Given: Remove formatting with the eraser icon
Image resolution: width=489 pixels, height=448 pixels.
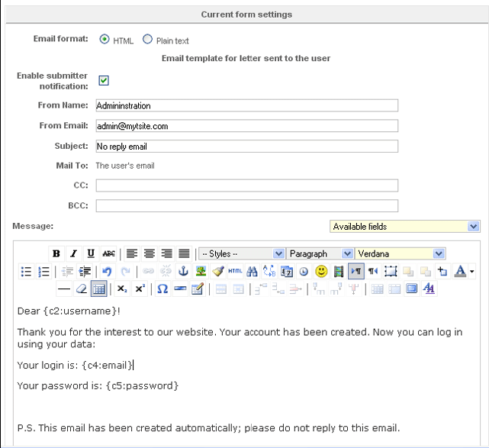Looking at the screenshot, I should pos(82,289).
